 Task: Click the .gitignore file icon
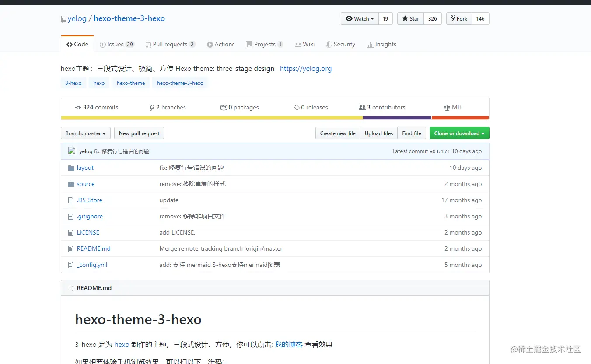point(71,217)
